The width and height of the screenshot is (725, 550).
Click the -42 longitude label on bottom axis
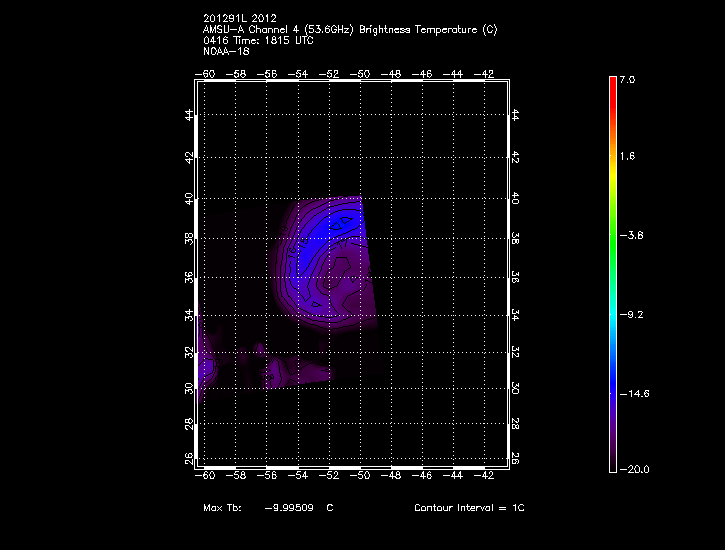[x=485, y=475]
